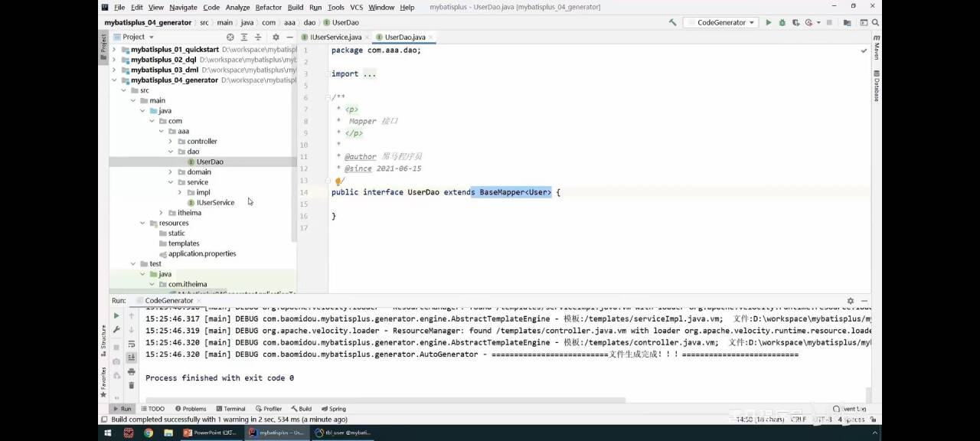Expand mybatisplus_01_quickstart module
This screenshot has width=980, height=441.
coord(115,50)
